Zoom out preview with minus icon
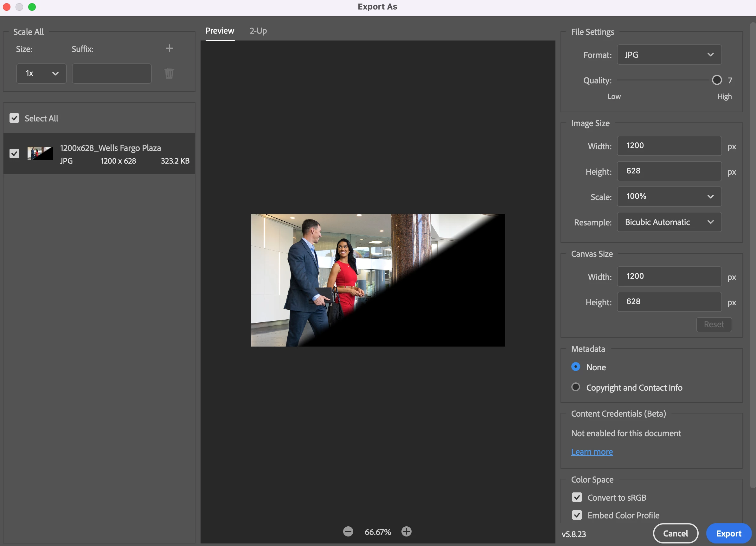This screenshot has height=546, width=756. click(348, 531)
